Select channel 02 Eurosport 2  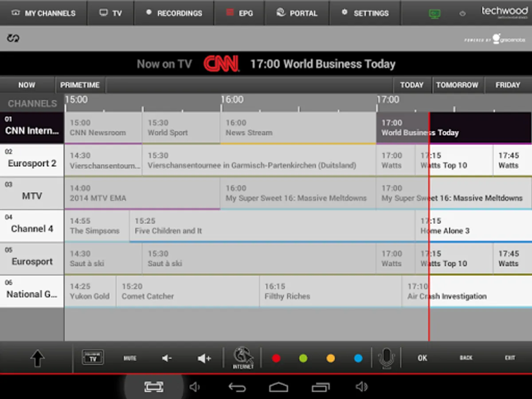click(32, 160)
